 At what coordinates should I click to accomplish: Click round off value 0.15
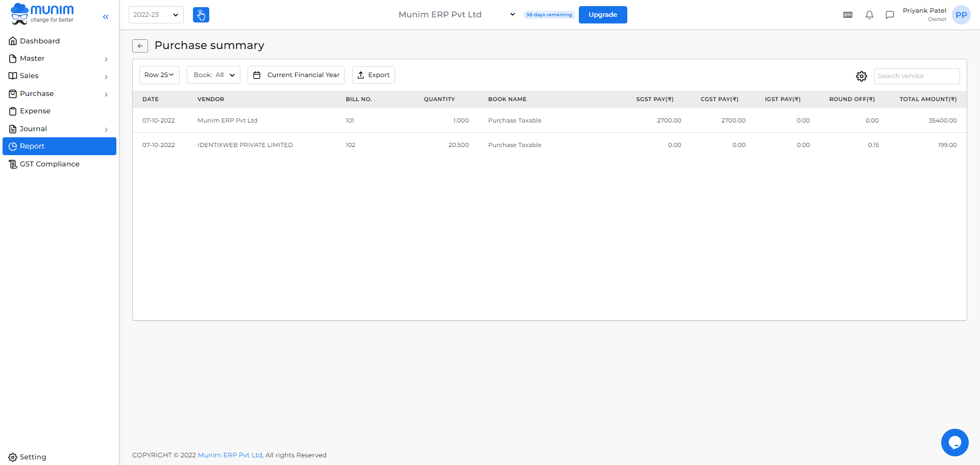pyautogui.click(x=873, y=145)
